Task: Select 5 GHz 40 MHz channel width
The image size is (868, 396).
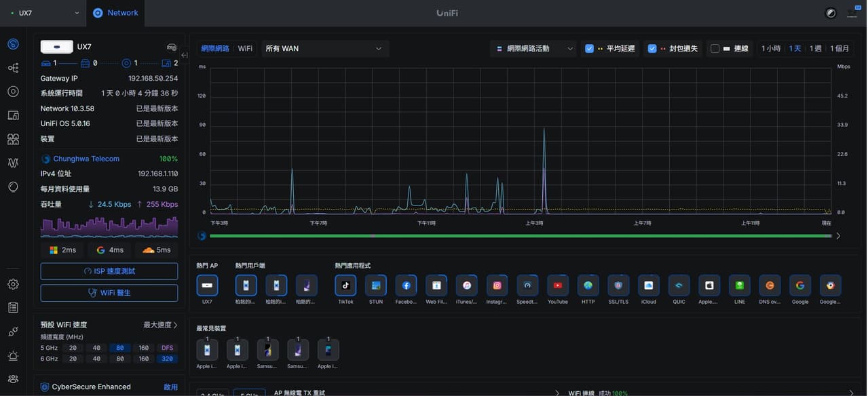Action: pyautogui.click(x=96, y=348)
